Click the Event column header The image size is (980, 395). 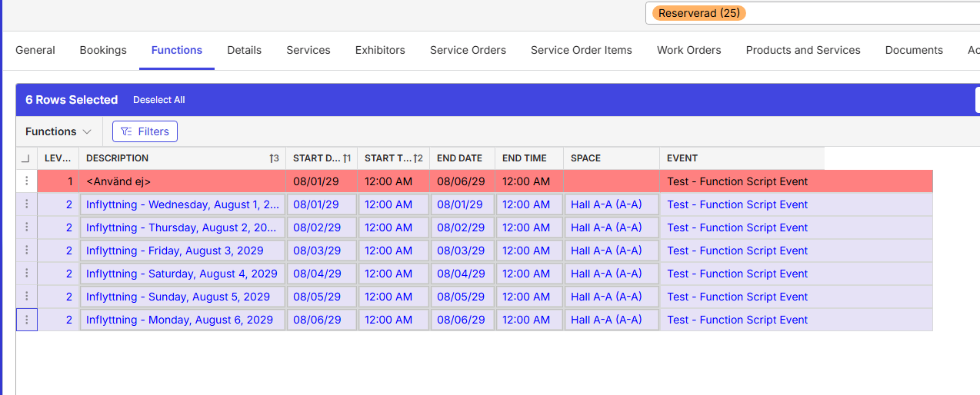[742, 158]
